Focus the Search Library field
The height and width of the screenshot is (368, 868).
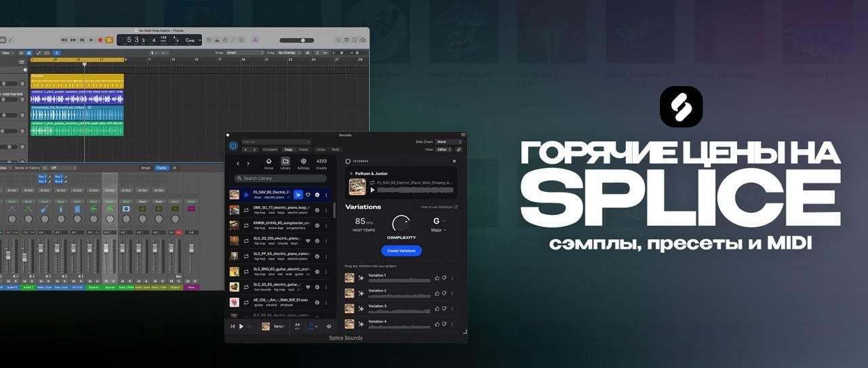pyautogui.click(x=282, y=178)
